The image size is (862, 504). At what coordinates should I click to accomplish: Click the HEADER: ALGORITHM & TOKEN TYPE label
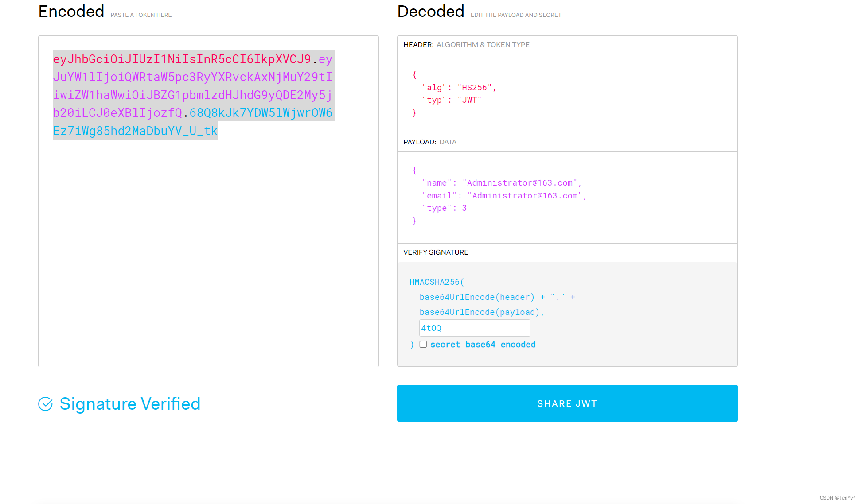pos(466,45)
